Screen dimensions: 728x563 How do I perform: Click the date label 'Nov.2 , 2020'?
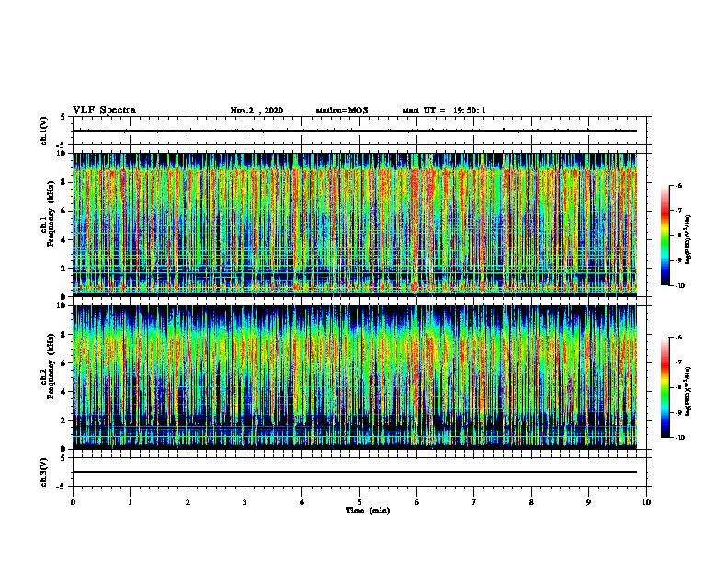click(x=256, y=110)
